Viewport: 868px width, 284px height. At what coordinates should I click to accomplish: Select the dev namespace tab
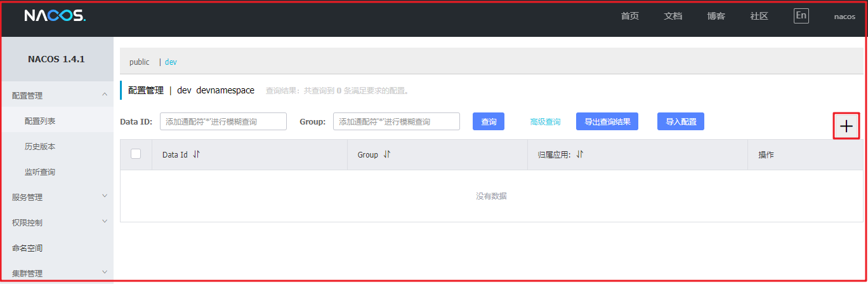[x=171, y=62]
